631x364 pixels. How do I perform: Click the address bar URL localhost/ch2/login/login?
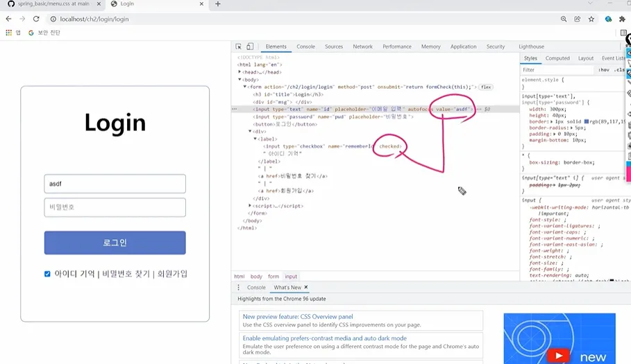click(x=94, y=19)
